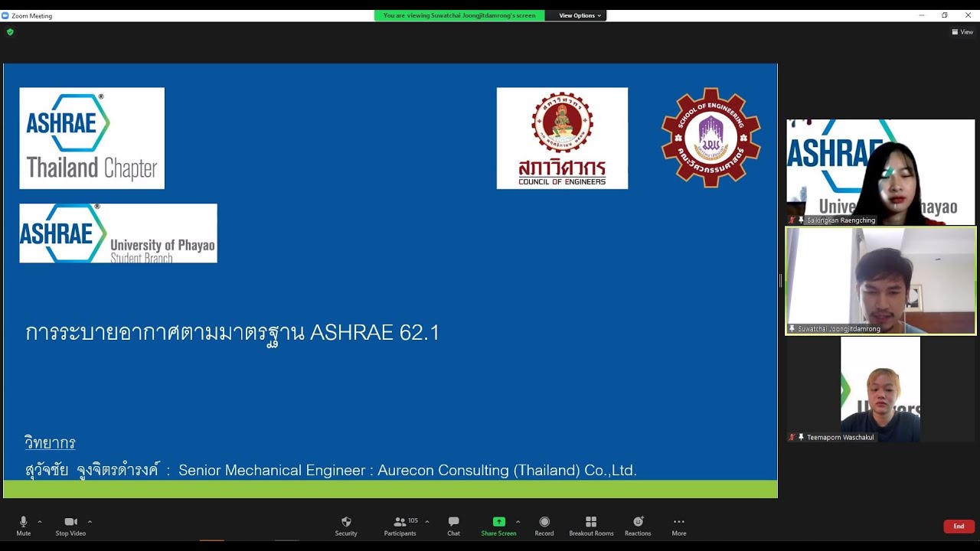Viewport: 980px width, 551px height.
Task: Start recording with Record button
Action: coord(544,526)
